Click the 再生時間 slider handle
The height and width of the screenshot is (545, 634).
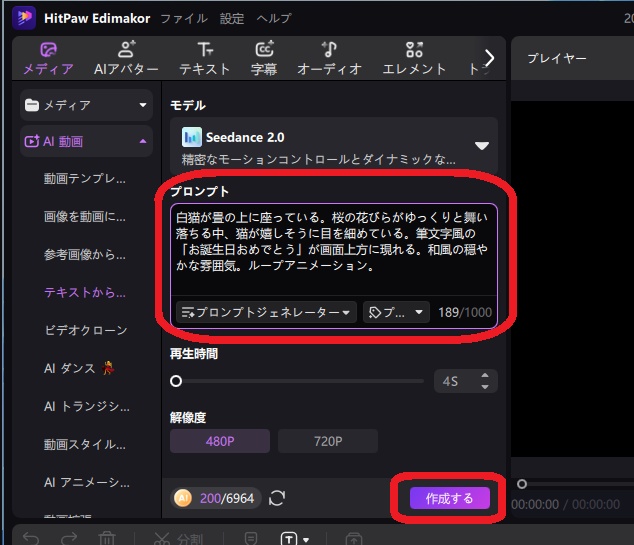(x=176, y=381)
